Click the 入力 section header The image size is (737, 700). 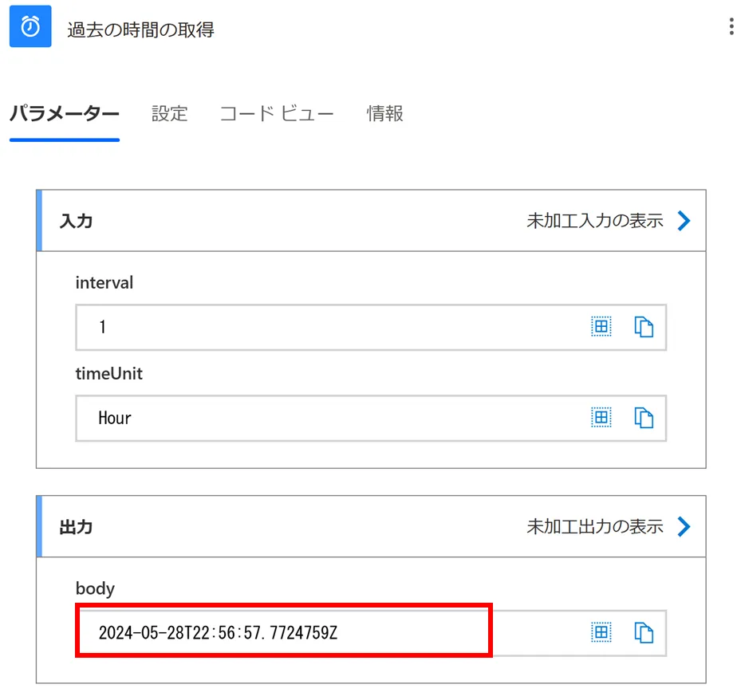(77, 221)
